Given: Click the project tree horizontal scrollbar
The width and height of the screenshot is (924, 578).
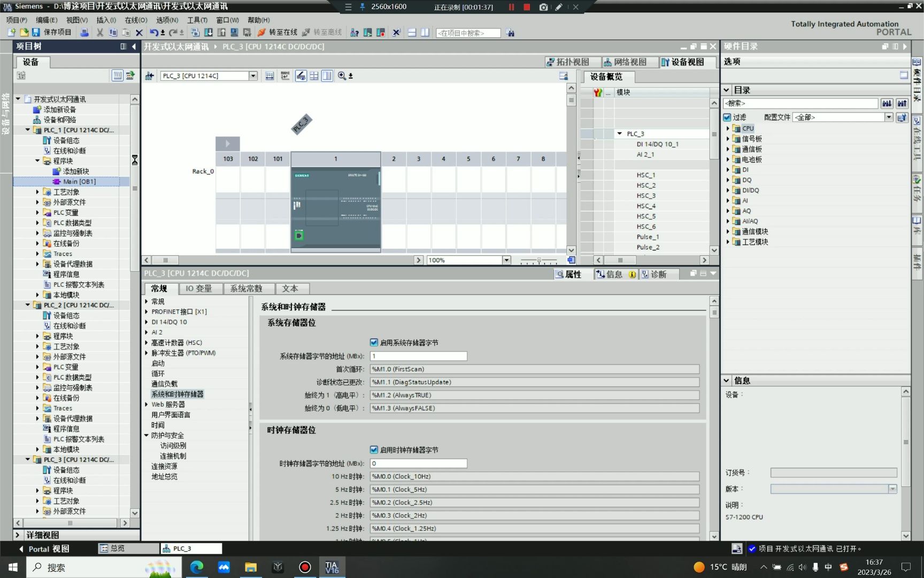Looking at the screenshot, I should coord(71,523).
